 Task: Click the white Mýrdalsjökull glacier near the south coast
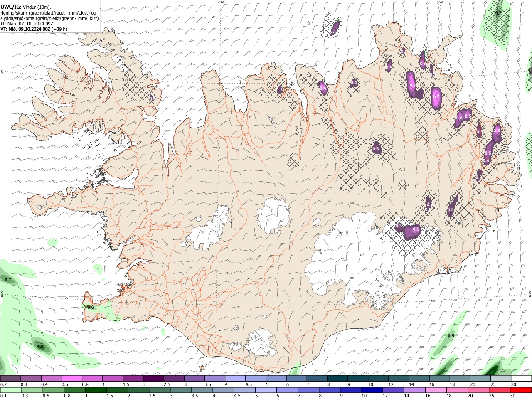[261, 343]
